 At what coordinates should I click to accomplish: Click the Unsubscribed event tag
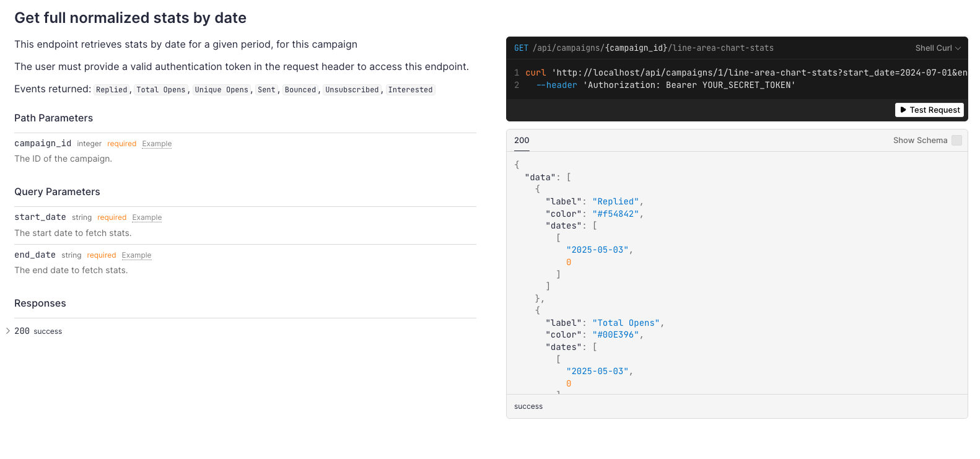[x=352, y=90]
